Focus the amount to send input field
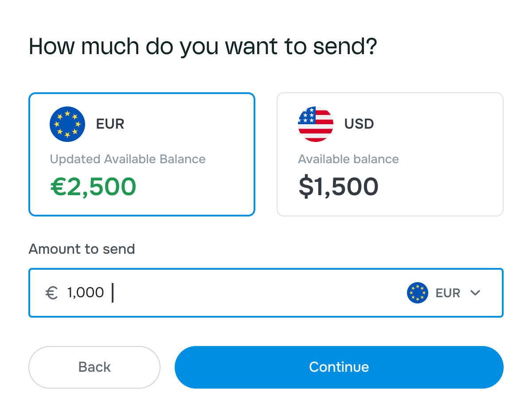Screen dimensions: 532x417 click(x=257, y=293)
